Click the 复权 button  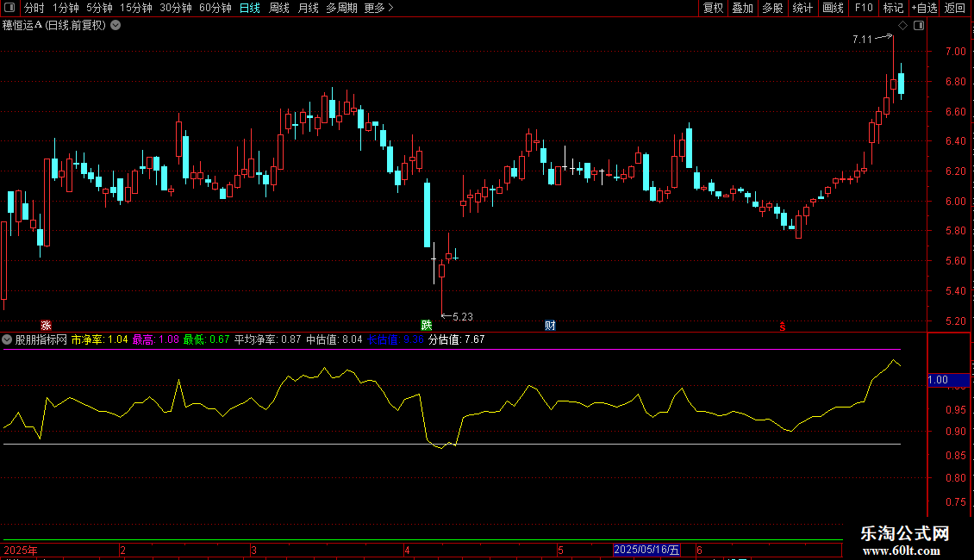coord(713,9)
